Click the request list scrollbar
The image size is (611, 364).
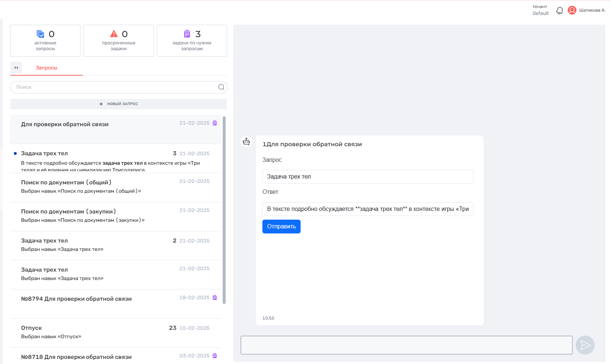click(224, 210)
